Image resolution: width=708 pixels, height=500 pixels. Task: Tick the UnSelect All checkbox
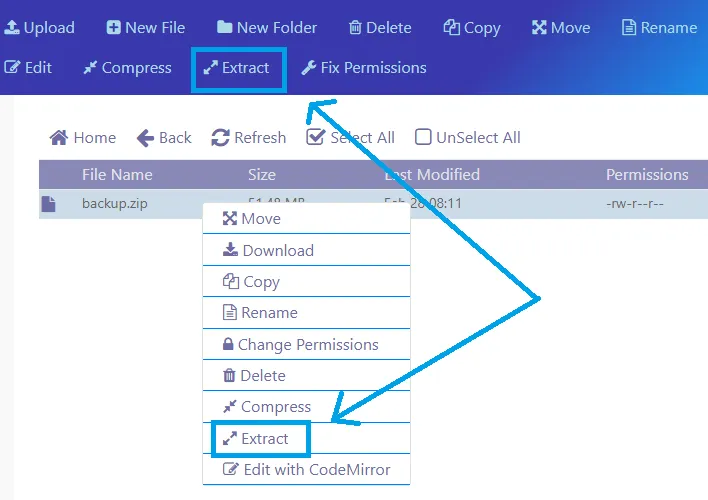423,138
